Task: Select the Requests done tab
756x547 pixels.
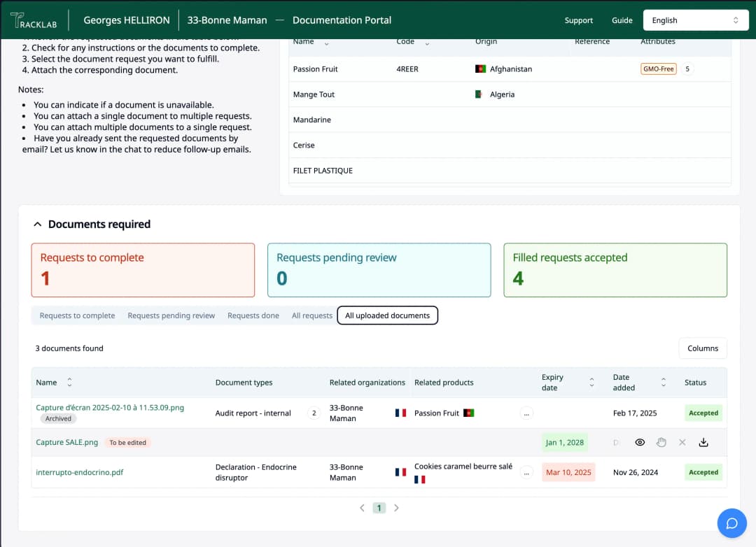Action: coord(253,316)
